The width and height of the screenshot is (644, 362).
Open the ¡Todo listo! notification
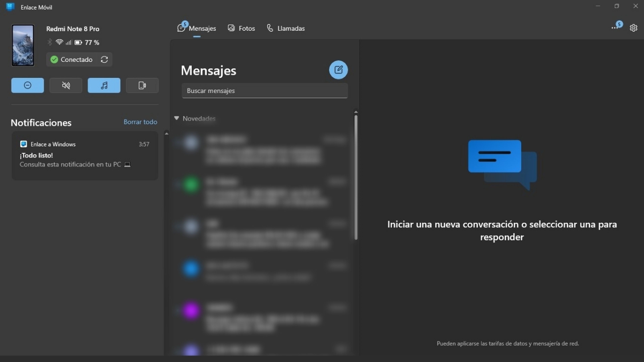pos(85,156)
